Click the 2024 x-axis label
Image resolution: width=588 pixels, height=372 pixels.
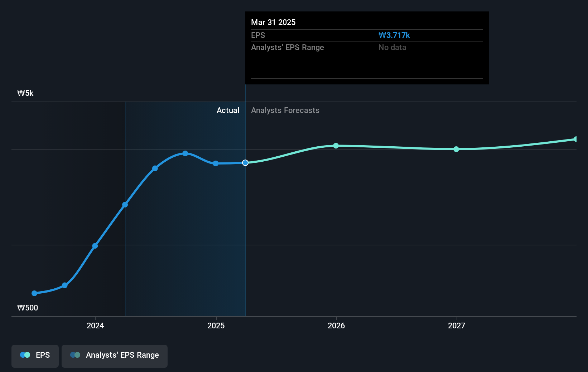tap(95, 325)
